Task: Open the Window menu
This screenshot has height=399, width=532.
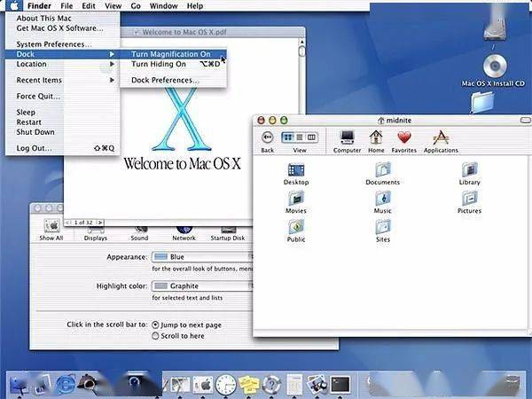Action: coord(163,6)
